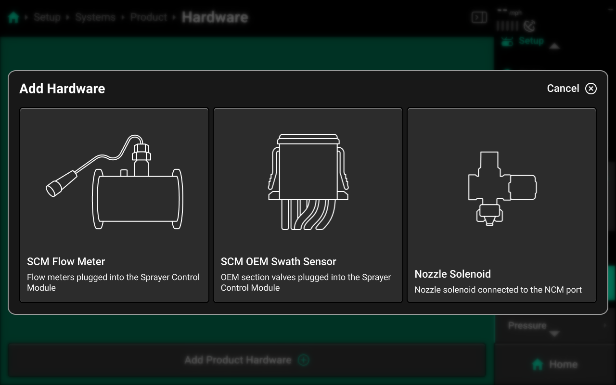Click the house icon beside Home
Image resolution: width=616 pixels, height=385 pixels.
coord(537,364)
